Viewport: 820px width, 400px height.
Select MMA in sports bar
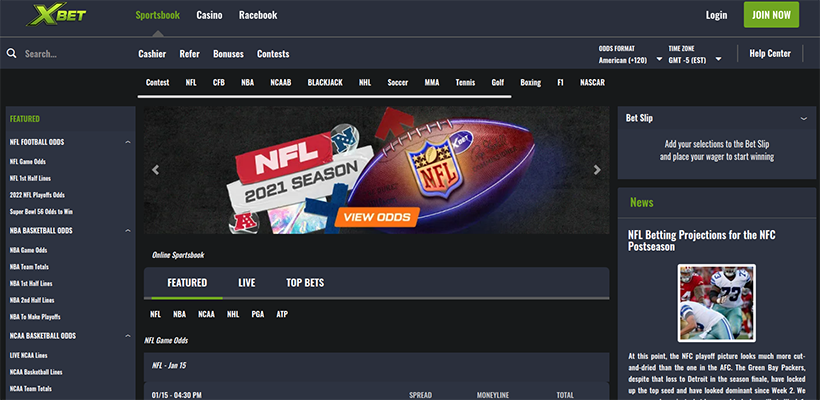pos(432,83)
